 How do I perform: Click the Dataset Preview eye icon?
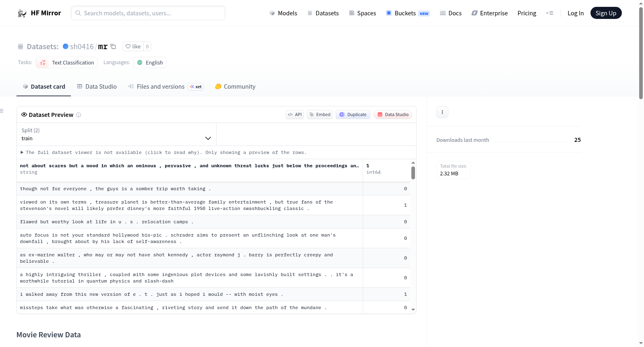pos(24,114)
